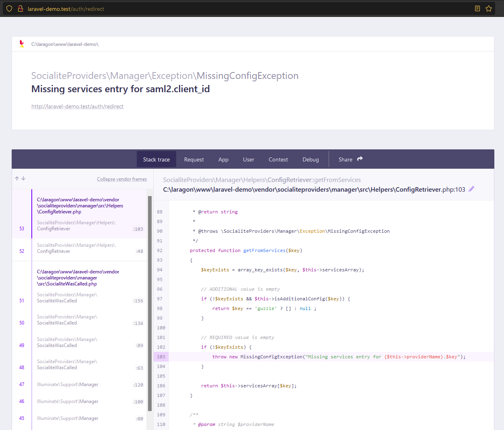Click line number 92 in code gutter
This screenshot has width=504, height=430.
(x=160, y=250)
